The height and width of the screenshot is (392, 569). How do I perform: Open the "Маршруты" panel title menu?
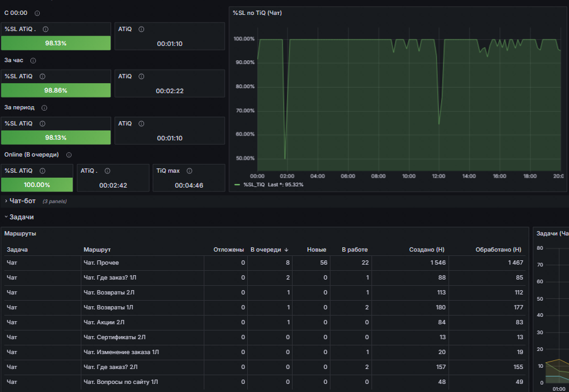pyautogui.click(x=20, y=234)
